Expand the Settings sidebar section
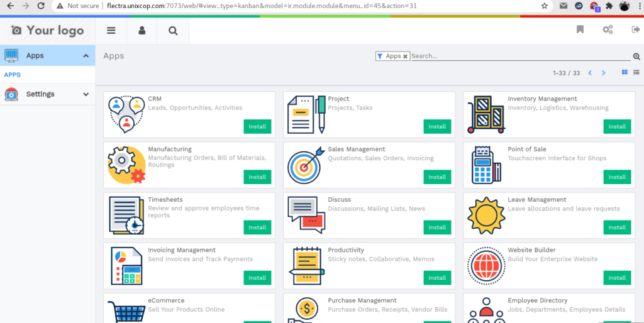 click(86, 94)
